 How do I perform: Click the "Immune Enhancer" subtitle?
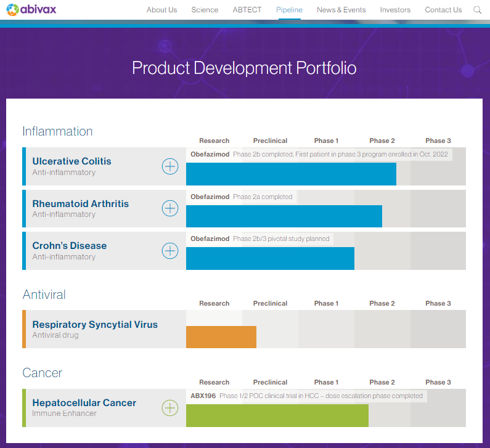(64, 413)
